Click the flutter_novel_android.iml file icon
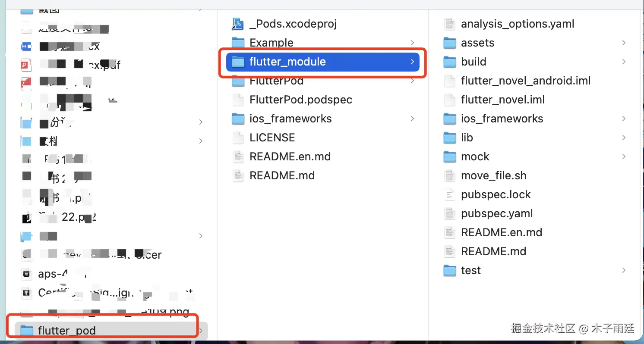This screenshot has height=344, width=644. click(x=450, y=81)
